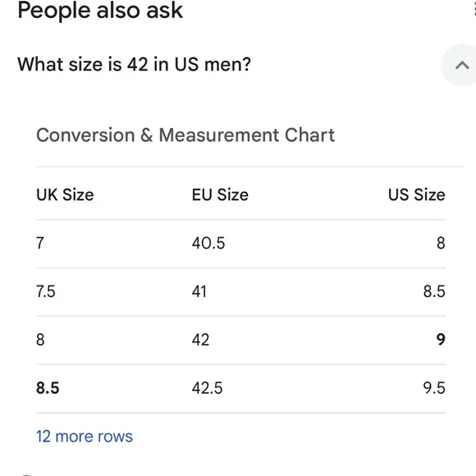Click the US size 8.5 cell

(434, 291)
